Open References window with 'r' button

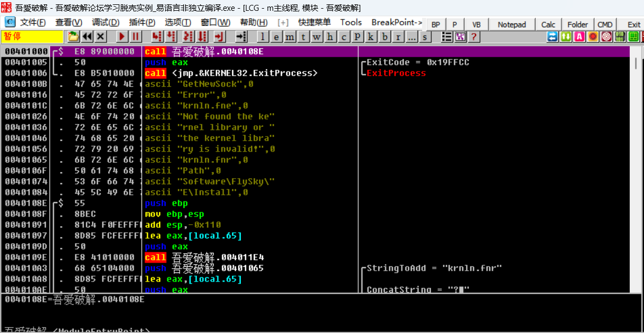pyautogui.click(x=398, y=37)
